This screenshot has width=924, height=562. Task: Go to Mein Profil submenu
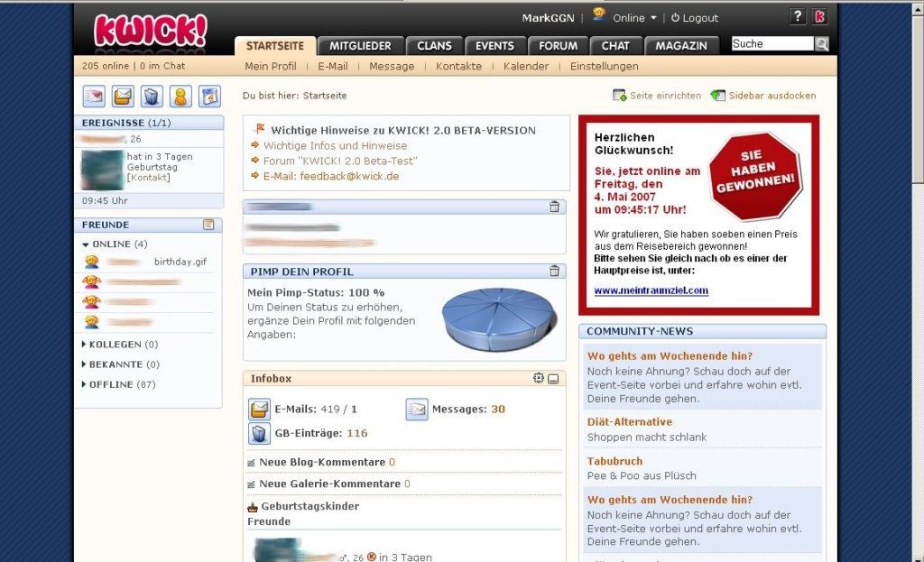tap(271, 66)
